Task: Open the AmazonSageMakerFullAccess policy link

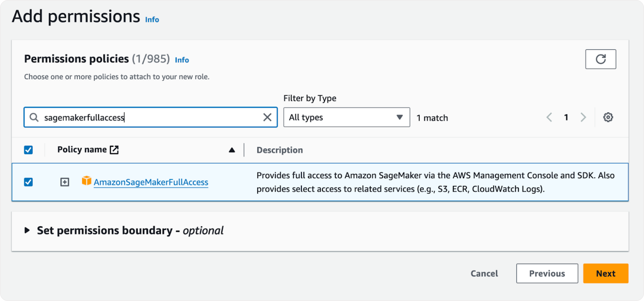Action: (151, 182)
